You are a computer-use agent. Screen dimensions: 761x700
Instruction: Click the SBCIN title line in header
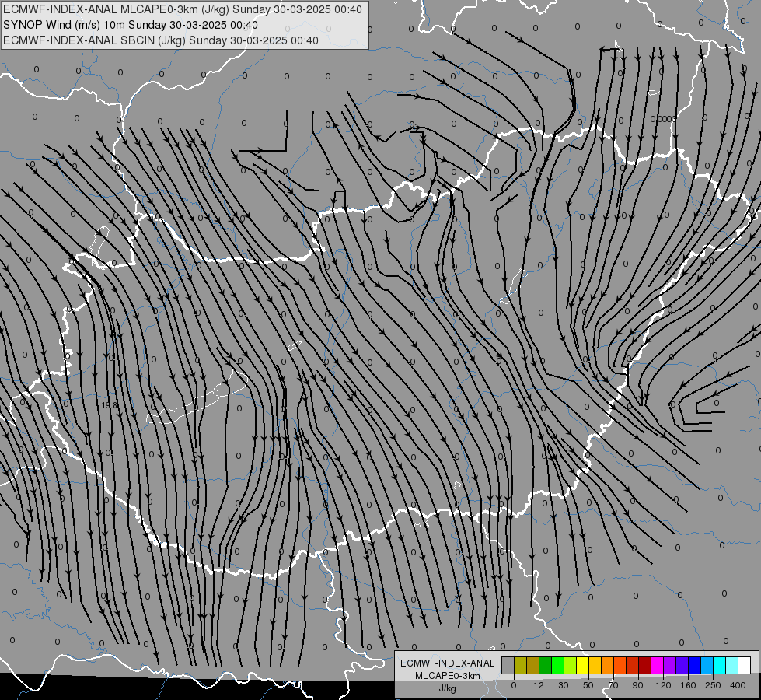(x=161, y=40)
